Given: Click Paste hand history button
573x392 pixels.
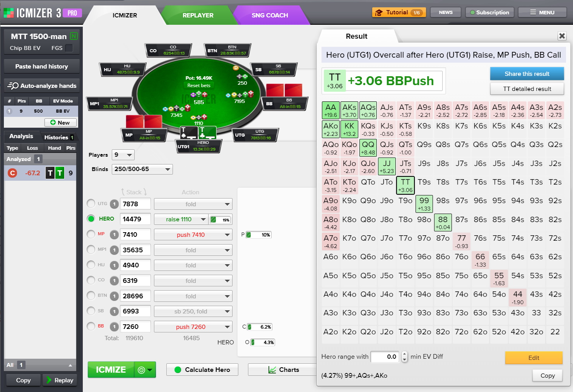Looking at the screenshot, I should click(42, 66).
